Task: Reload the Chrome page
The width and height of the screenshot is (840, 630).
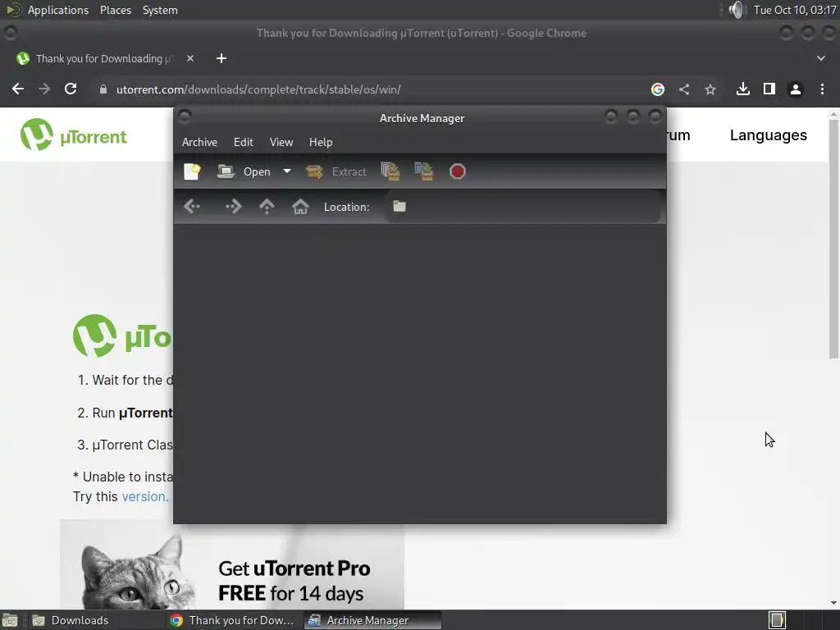Action: click(x=71, y=89)
